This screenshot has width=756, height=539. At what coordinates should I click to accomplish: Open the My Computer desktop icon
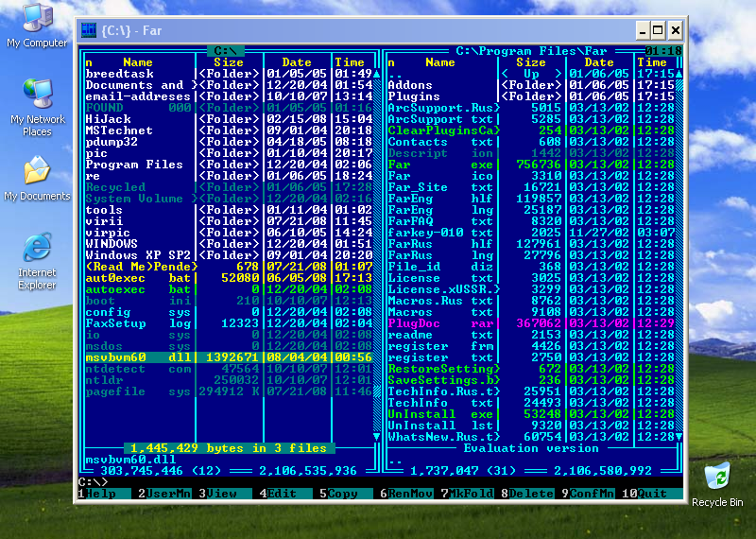pyautogui.click(x=37, y=26)
